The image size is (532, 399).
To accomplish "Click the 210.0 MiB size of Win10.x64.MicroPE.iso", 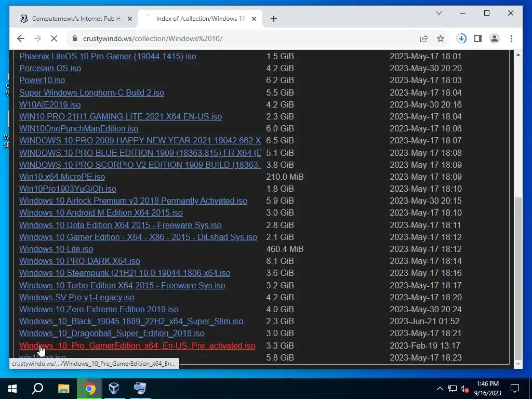I will 285,177.
